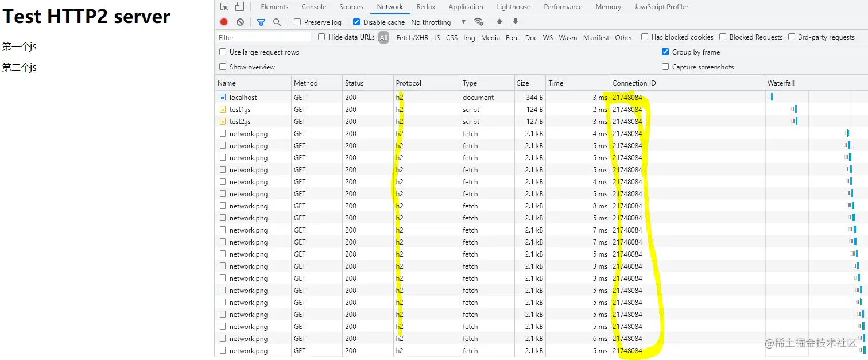Click the 127 B size cell
The height and width of the screenshot is (360, 868).
coord(534,122)
